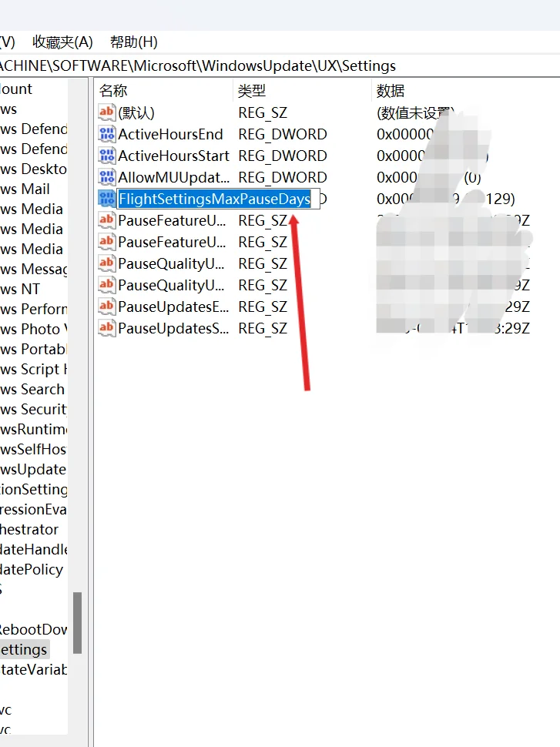Select the 'tateVariab' tree key
560x747 pixels.
point(33,669)
